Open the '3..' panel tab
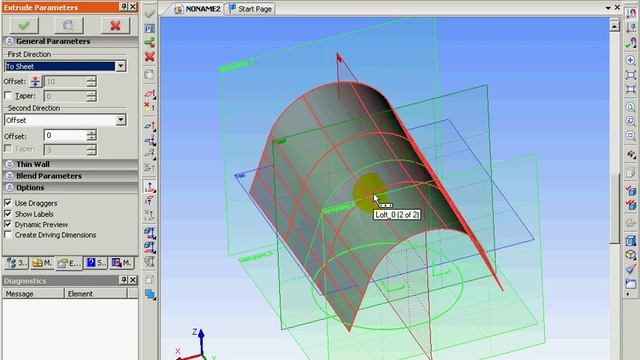 coord(17,263)
